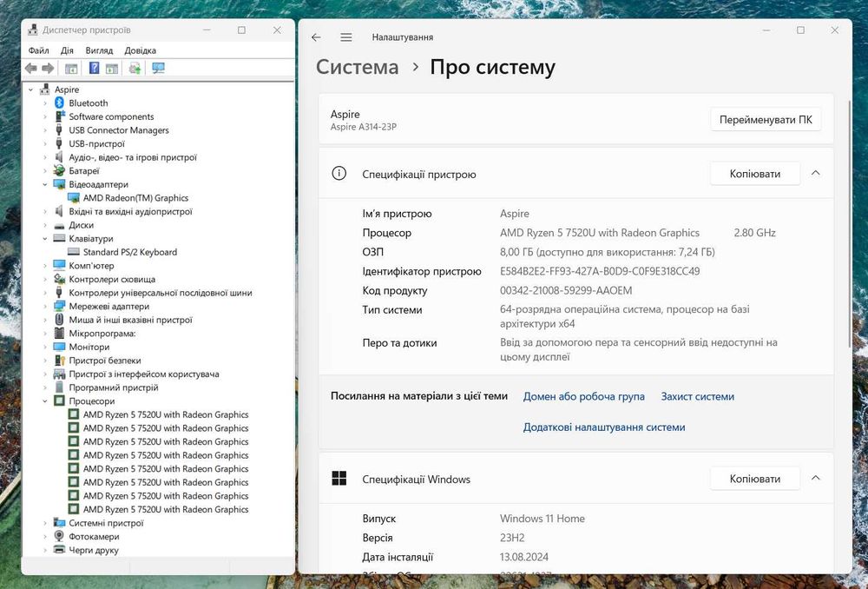Collapse the Специфікації пристрою section chevron

tap(815, 173)
